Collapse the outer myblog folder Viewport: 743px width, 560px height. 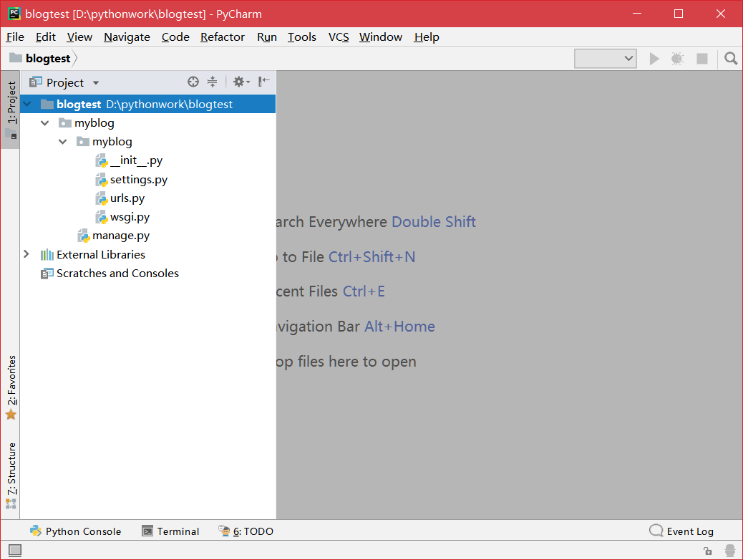click(x=45, y=123)
